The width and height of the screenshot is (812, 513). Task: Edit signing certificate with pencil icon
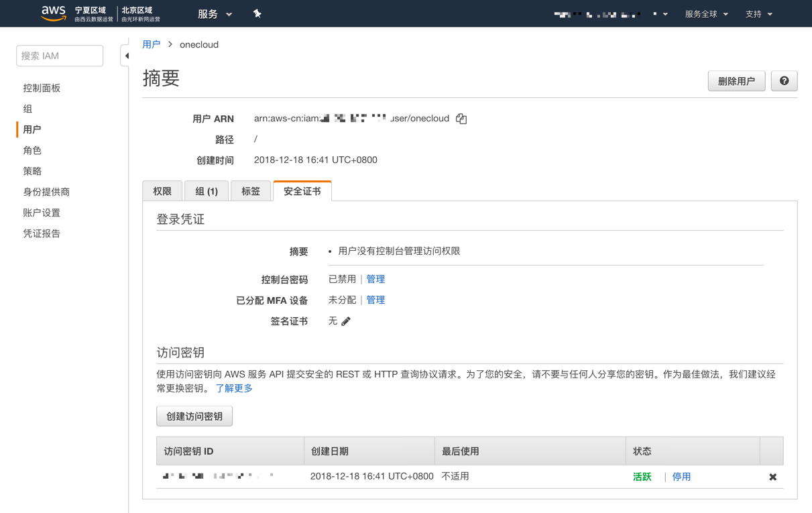346,321
